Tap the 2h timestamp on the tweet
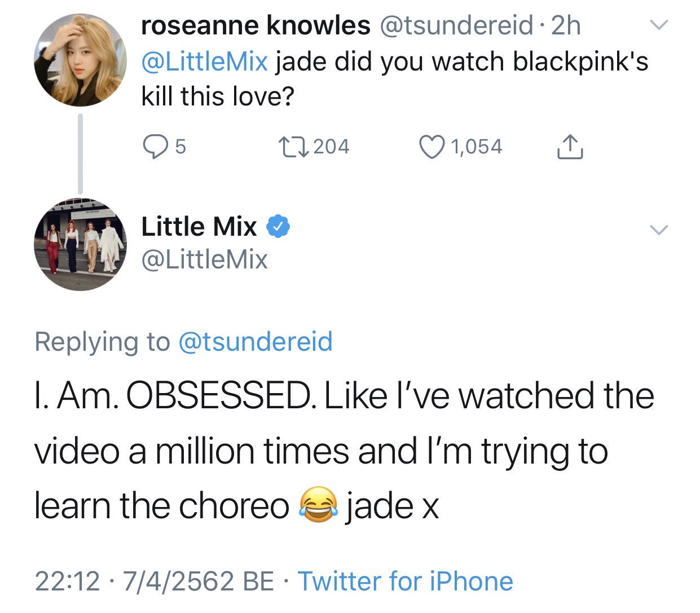700x613 pixels. tap(566, 25)
